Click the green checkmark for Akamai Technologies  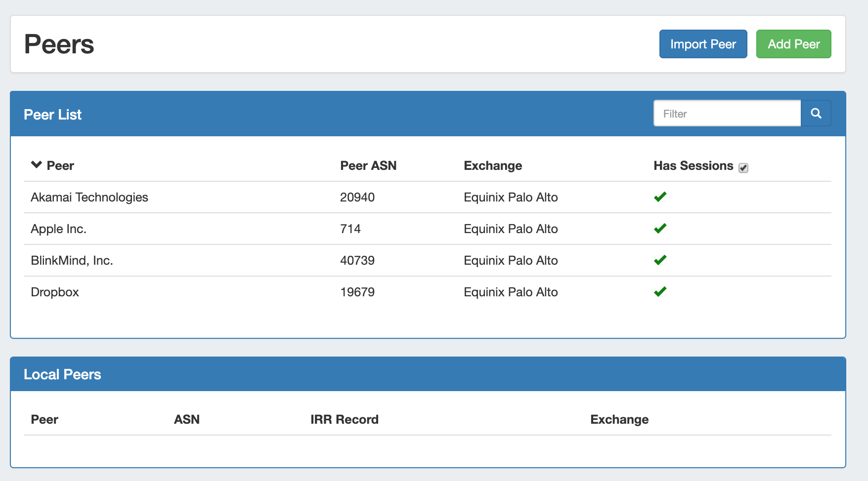pos(660,197)
